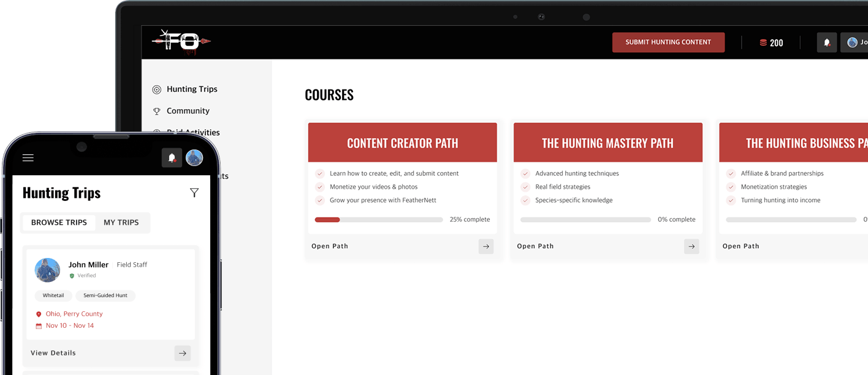Click Open Path link under Content Creator
The height and width of the screenshot is (375, 868).
[330, 246]
